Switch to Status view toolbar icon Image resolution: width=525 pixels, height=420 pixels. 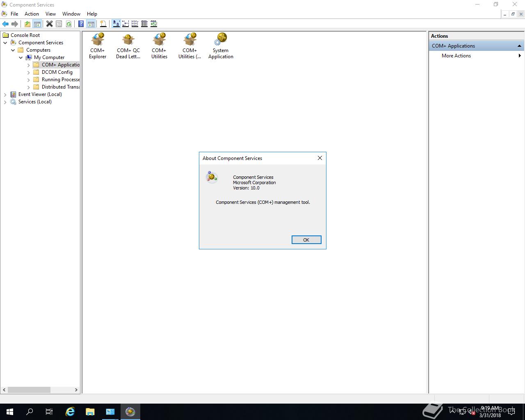click(154, 24)
